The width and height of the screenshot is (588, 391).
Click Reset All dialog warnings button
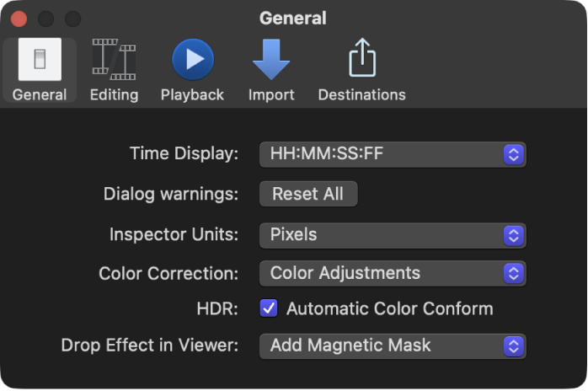click(x=308, y=194)
